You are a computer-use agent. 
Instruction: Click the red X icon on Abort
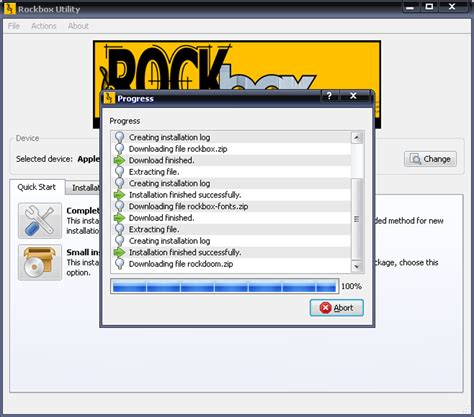[325, 308]
